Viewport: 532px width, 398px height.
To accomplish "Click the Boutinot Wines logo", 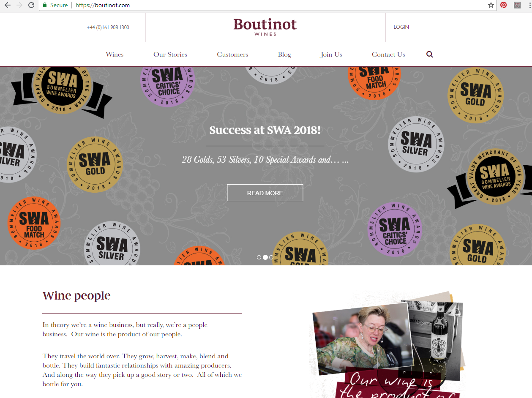I will click(265, 27).
